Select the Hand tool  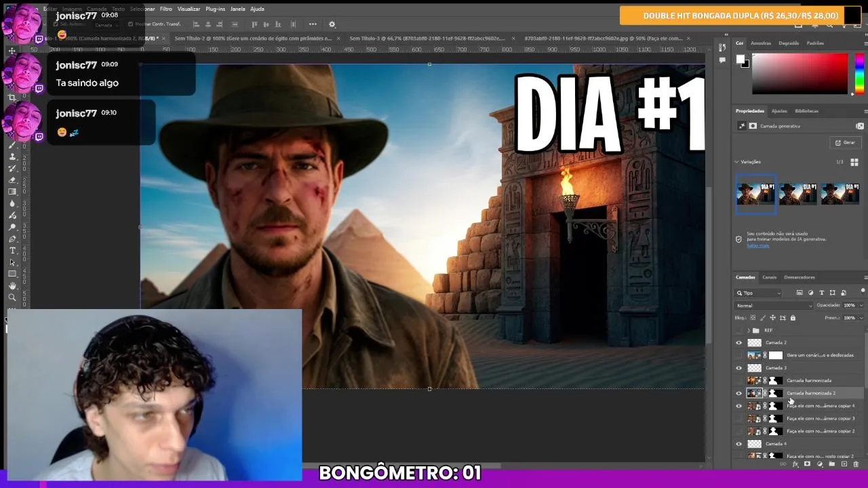[12, 285]
